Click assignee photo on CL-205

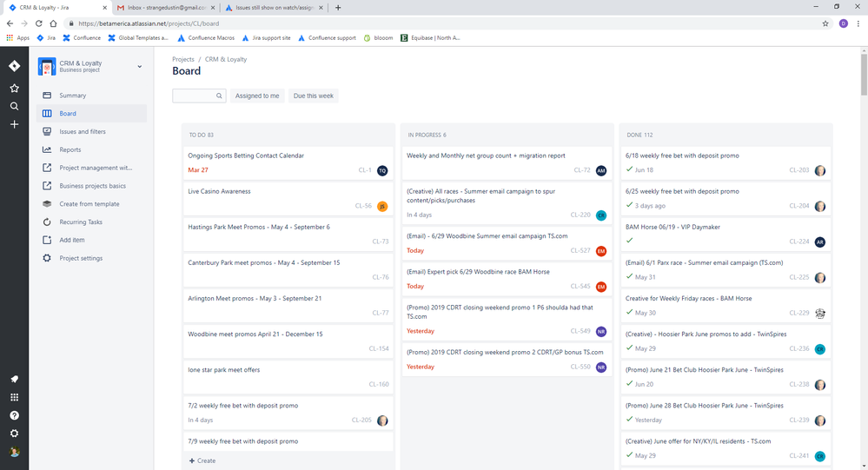[382, 420]
